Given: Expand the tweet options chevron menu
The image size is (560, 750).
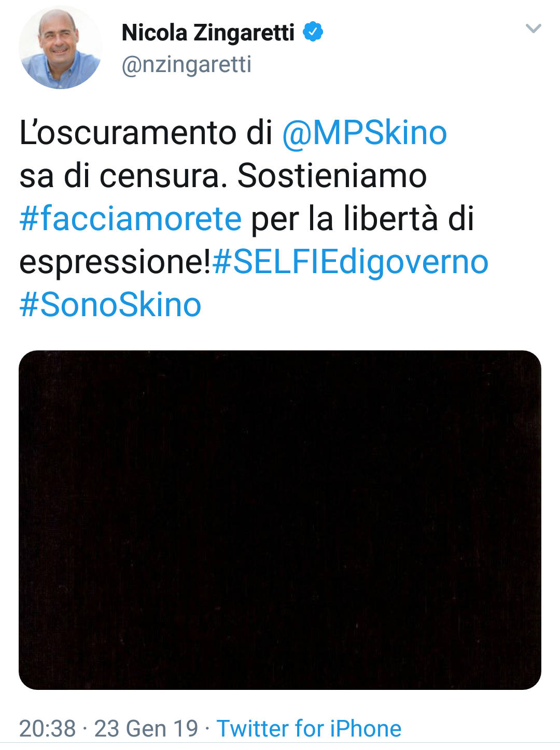Looking at the screenshot, I should point(533,29).
